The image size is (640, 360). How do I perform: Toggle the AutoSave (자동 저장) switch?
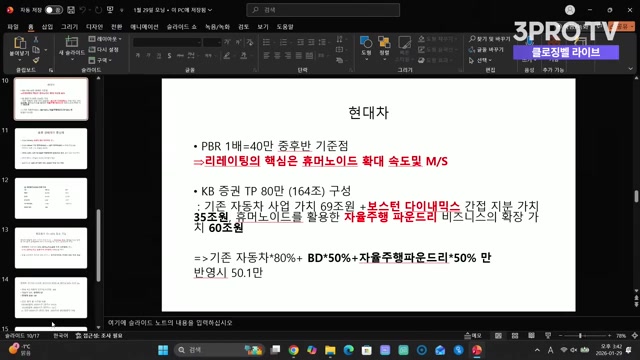(54, 10)
